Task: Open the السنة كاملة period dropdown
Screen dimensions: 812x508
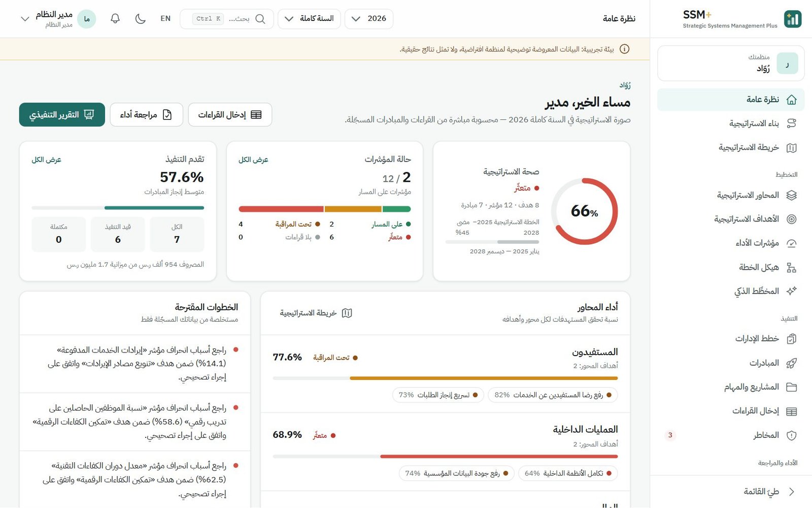Action: pyautogui.click(x=309, y=19)
